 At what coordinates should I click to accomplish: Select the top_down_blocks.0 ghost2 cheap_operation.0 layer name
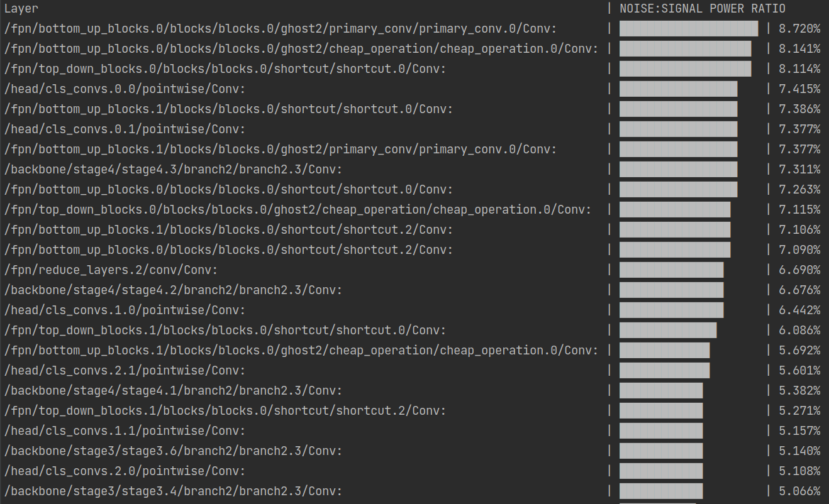point(298,210)
